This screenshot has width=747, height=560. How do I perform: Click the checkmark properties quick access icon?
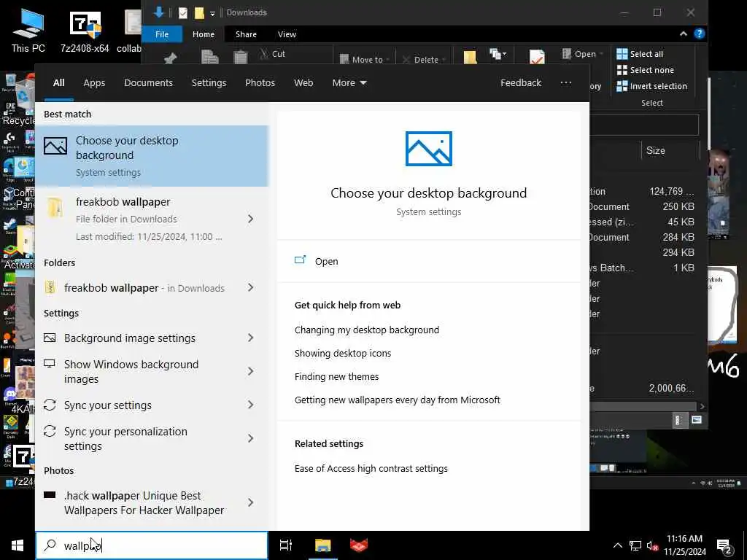coord(183,13)
